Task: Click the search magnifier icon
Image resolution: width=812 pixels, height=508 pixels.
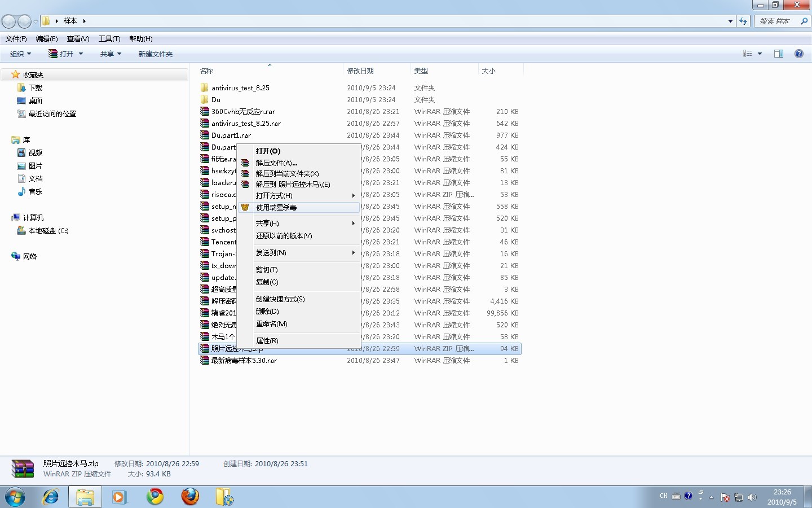Action: 804,21
